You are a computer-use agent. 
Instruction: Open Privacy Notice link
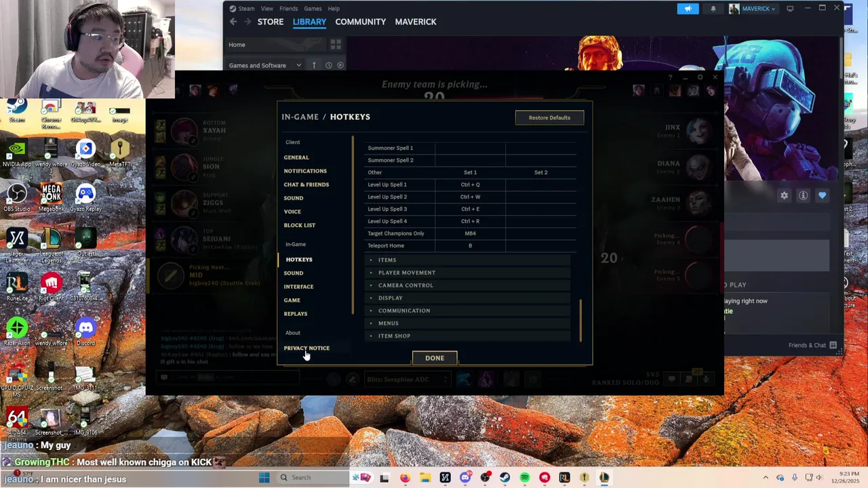[x=307, y=348]
